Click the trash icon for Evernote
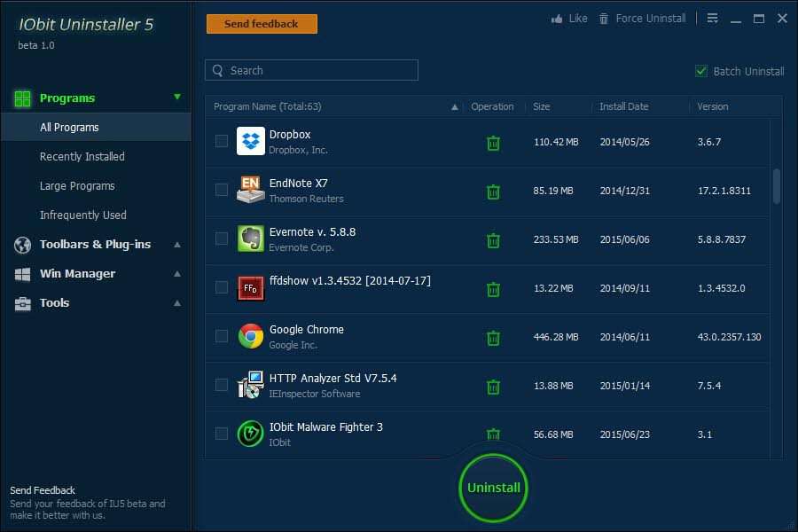Viewport: 798px width, 532px height. (493, 240)
